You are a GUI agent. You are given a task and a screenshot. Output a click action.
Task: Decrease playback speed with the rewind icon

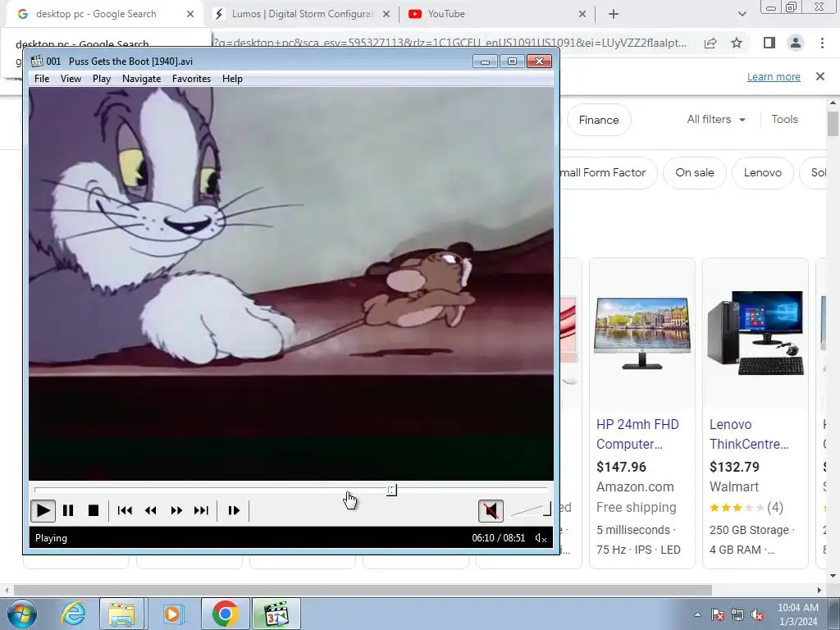pyautogui.click(x=151, y=510)
